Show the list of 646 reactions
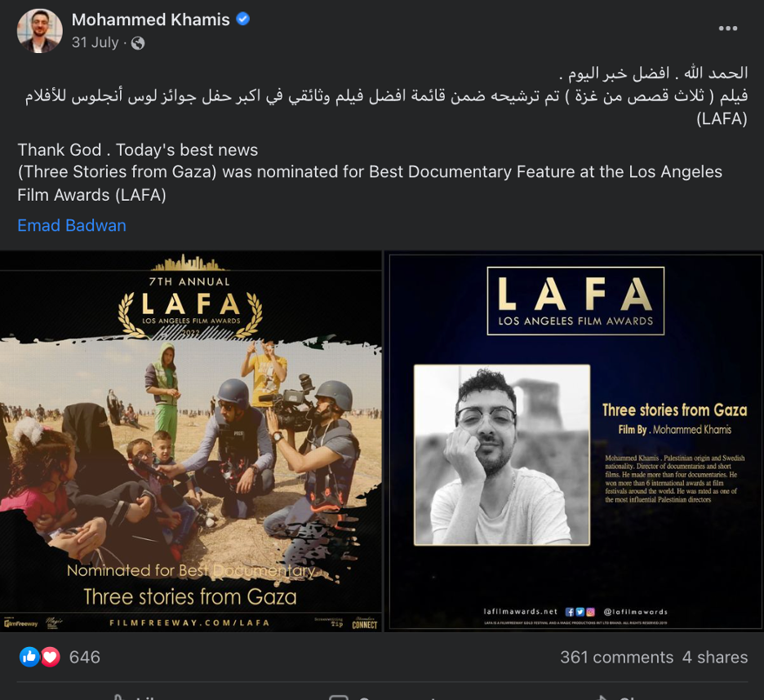Viewport: 764px width, 700px height. tap(84, 657)
